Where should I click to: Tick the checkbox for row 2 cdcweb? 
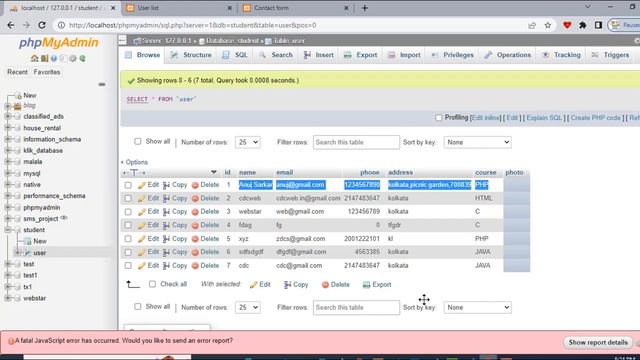[x=128, y=198]
